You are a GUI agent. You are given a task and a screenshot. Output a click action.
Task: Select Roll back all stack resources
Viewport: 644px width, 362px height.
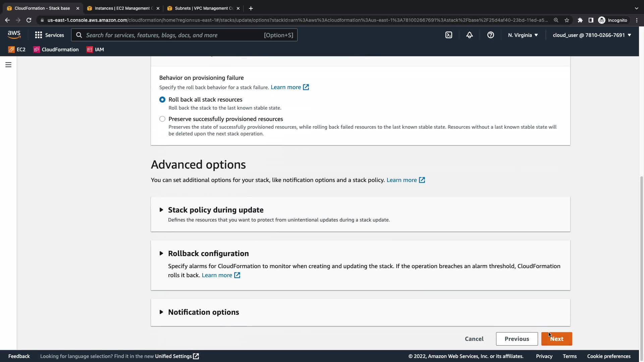point(162,100)
